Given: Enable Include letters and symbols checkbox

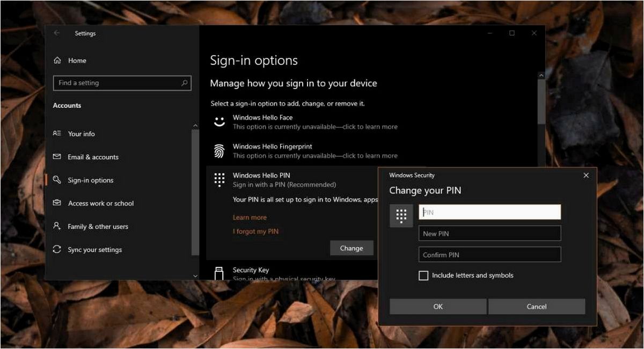Looking at the screenshot, I should click(423, 275).
